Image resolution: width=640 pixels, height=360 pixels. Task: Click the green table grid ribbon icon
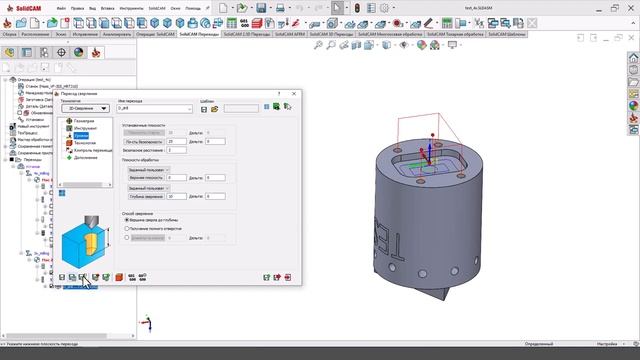tap(231, 23)
